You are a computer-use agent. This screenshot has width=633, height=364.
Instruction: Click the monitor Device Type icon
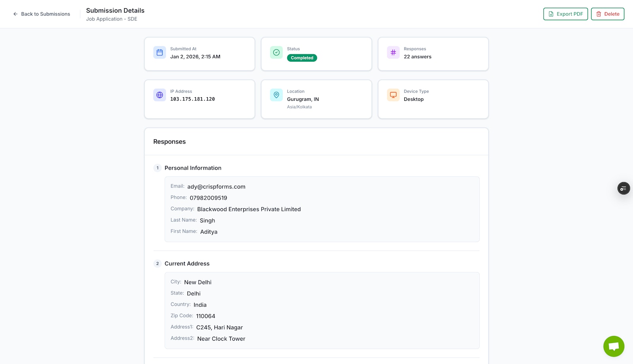coord(393,95)
